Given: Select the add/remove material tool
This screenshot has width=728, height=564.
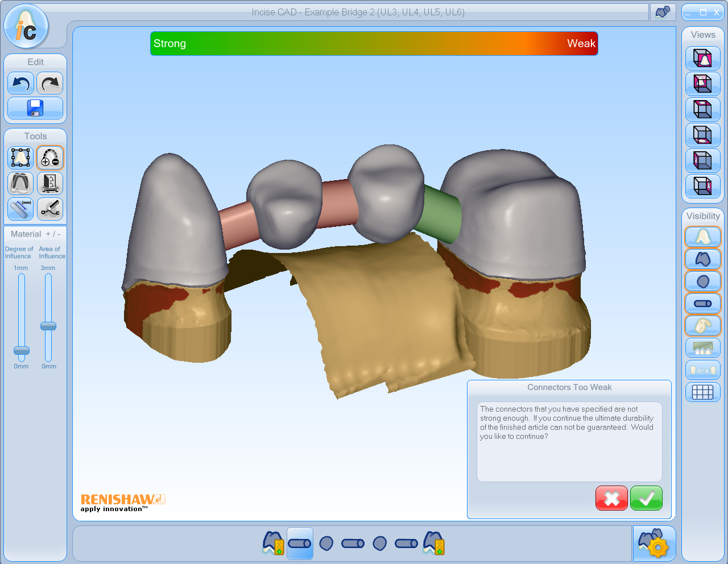Looking at the screenshot, I should pyautogui.click(x=50, y=157).
